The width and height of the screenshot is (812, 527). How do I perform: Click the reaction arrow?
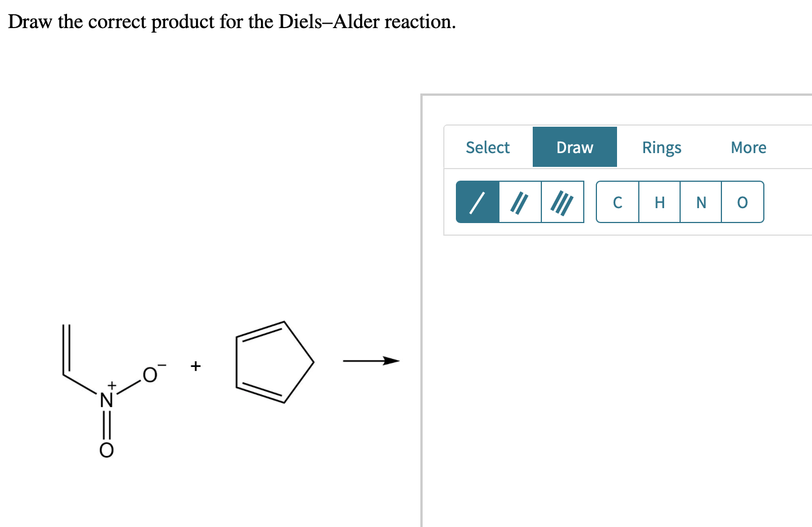[x=371, y=361]
